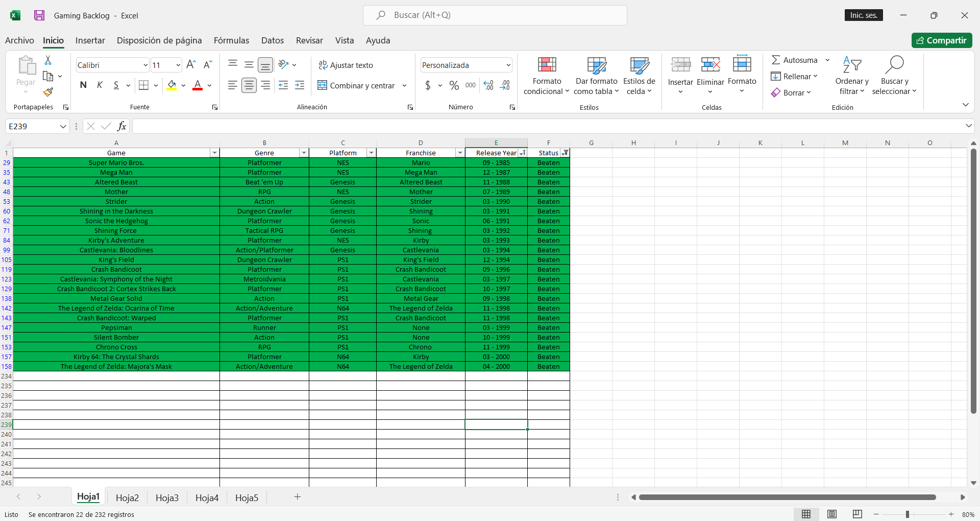Click Combinar y centrar button
The image size is (980, 521).
coord(356,85)
